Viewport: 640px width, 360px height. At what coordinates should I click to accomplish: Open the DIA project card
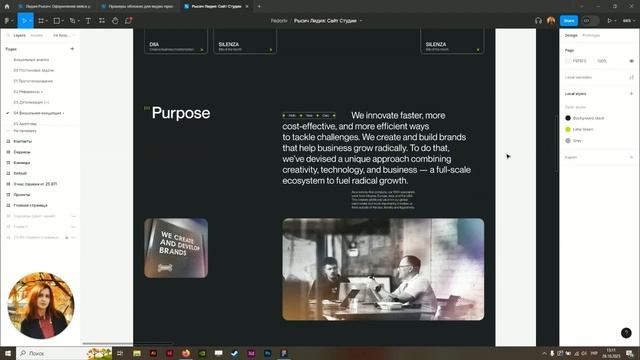(176, 42)
